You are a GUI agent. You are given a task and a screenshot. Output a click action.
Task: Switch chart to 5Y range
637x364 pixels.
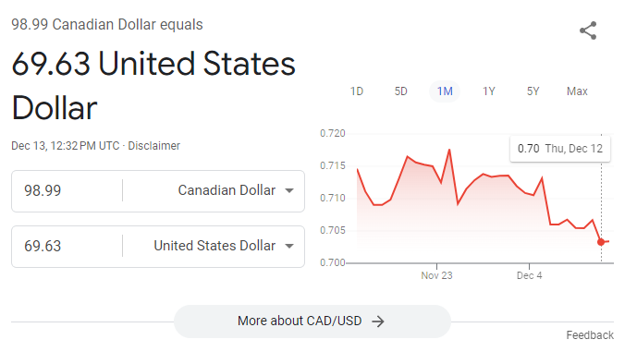point(533,91)
